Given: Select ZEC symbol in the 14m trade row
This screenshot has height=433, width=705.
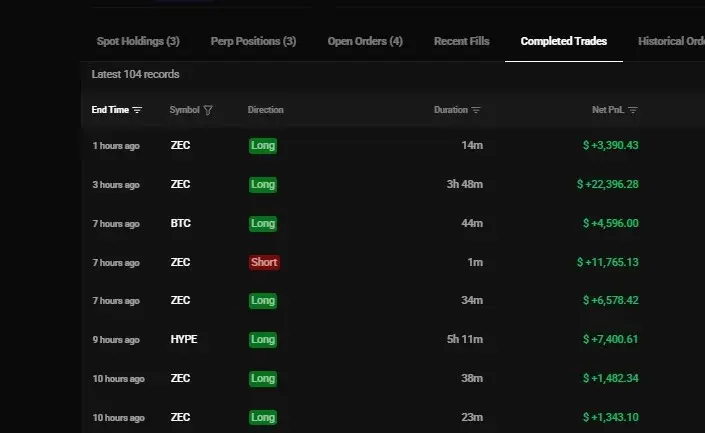Looking at the screenshot, I should click(x=180, y=145).
